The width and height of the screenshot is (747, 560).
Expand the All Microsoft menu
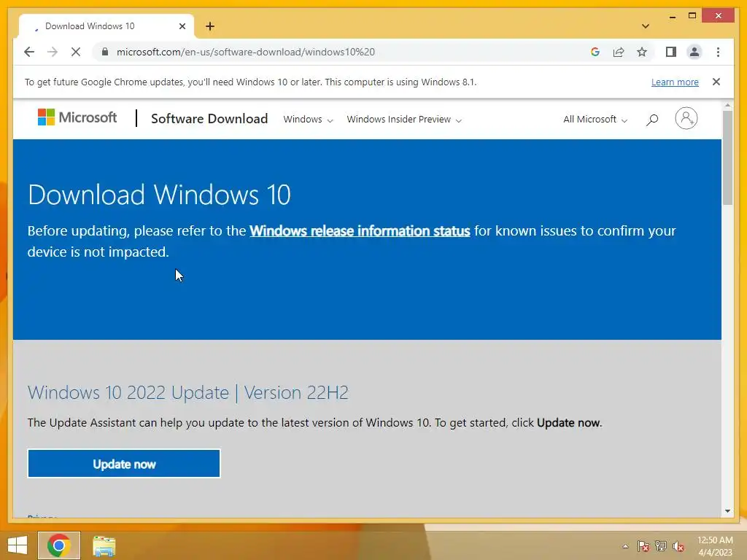[595, 119]
